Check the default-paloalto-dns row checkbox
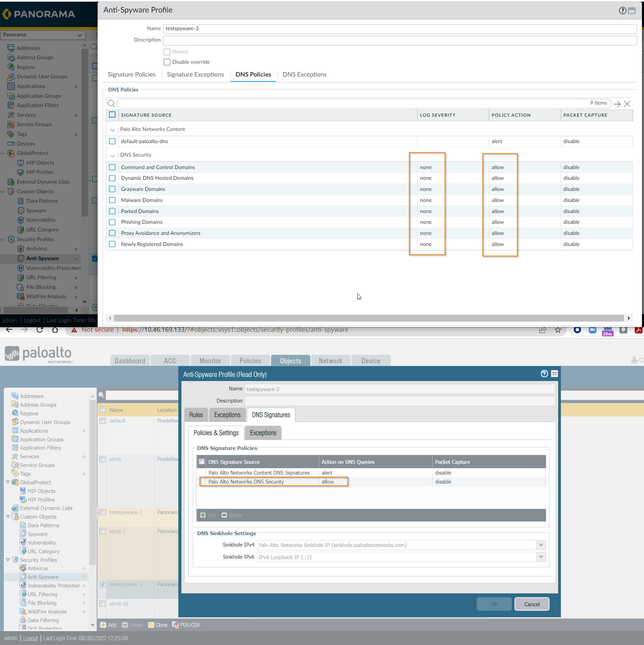 point(112,141)
